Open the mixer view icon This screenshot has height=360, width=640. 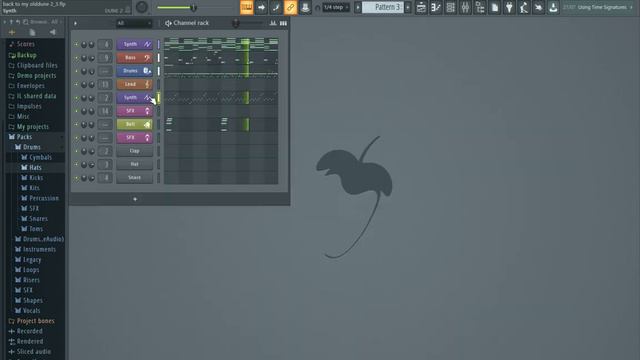465,7
